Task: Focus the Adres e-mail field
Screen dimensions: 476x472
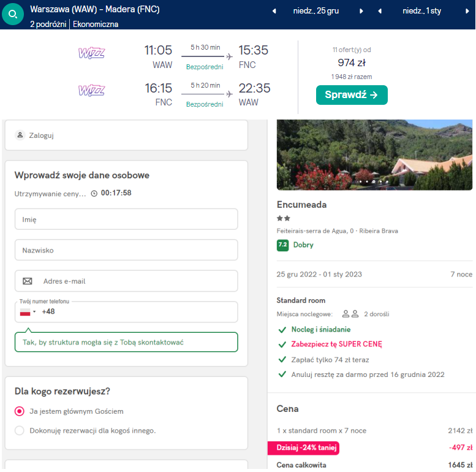Action: 126,281
